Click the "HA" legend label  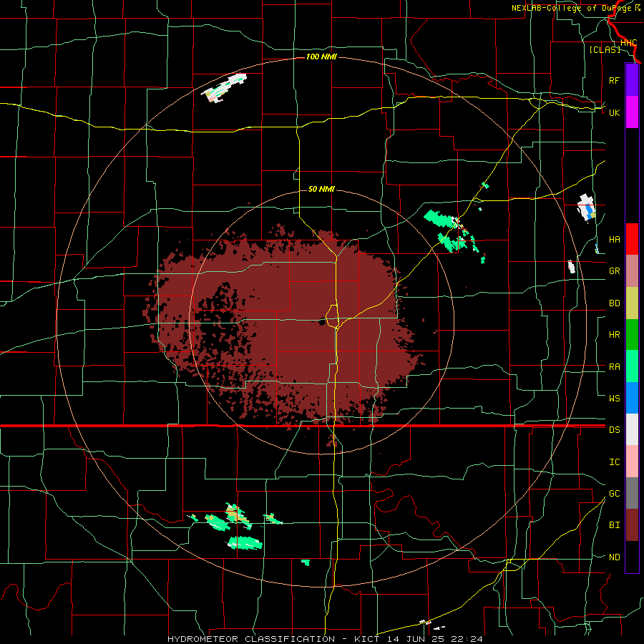tap(614, 240)
